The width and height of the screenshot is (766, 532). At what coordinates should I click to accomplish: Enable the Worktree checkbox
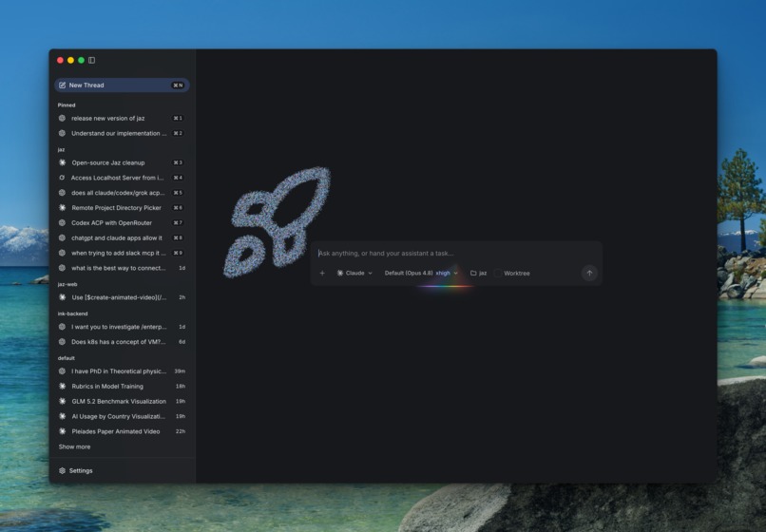498,273
